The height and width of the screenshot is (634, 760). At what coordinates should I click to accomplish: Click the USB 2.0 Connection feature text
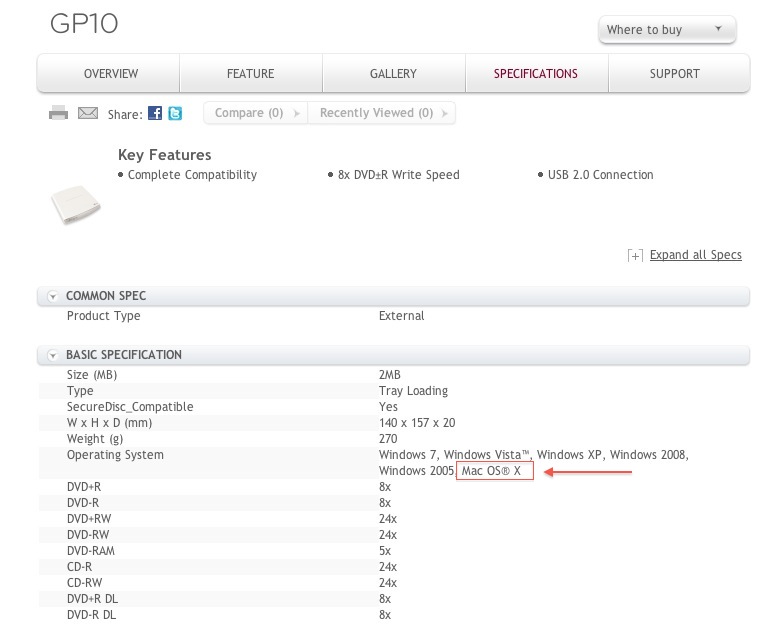pos(601,174)
